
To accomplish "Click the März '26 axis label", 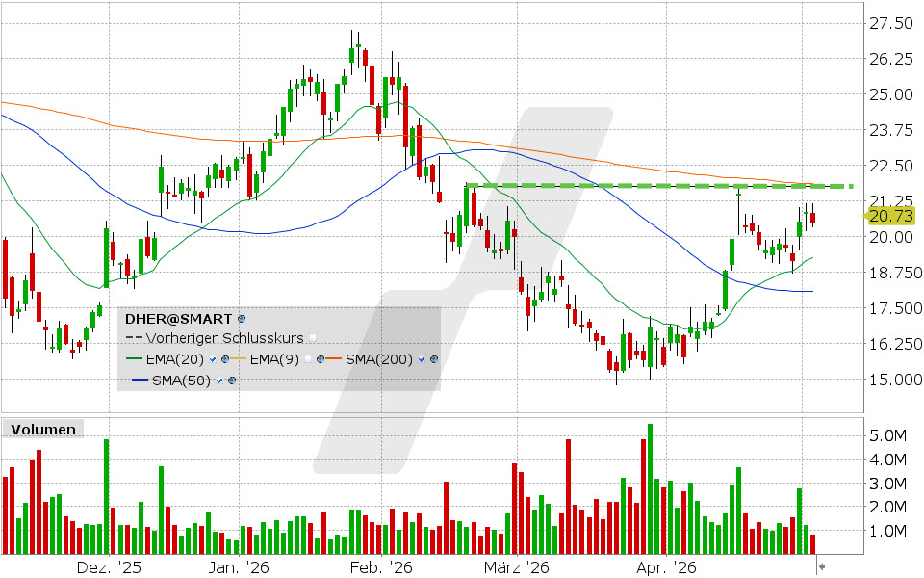I will 516,568.
